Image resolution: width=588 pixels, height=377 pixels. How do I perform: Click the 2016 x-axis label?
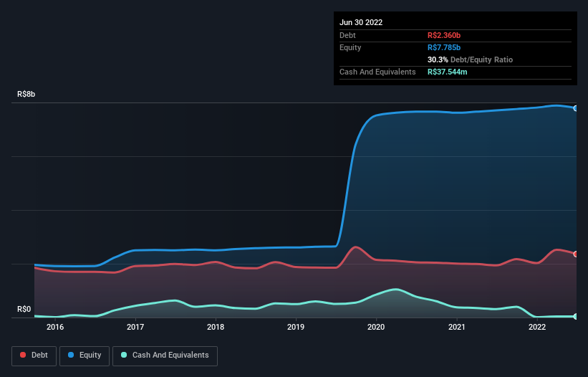point(55,327)
